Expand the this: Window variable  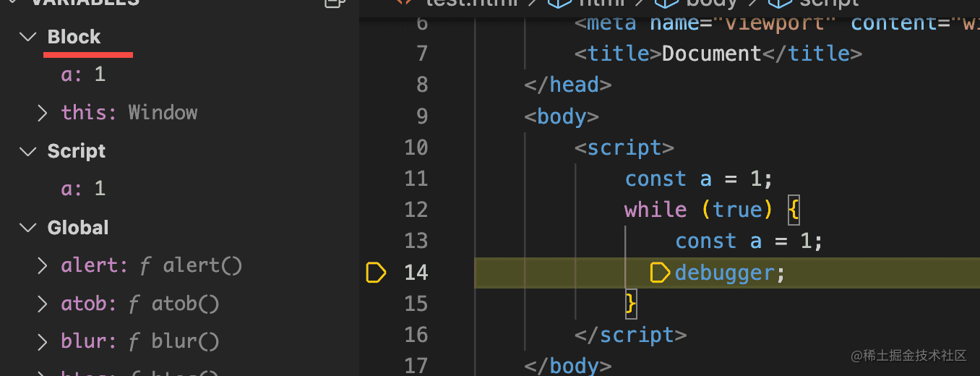tap(43, 113)
